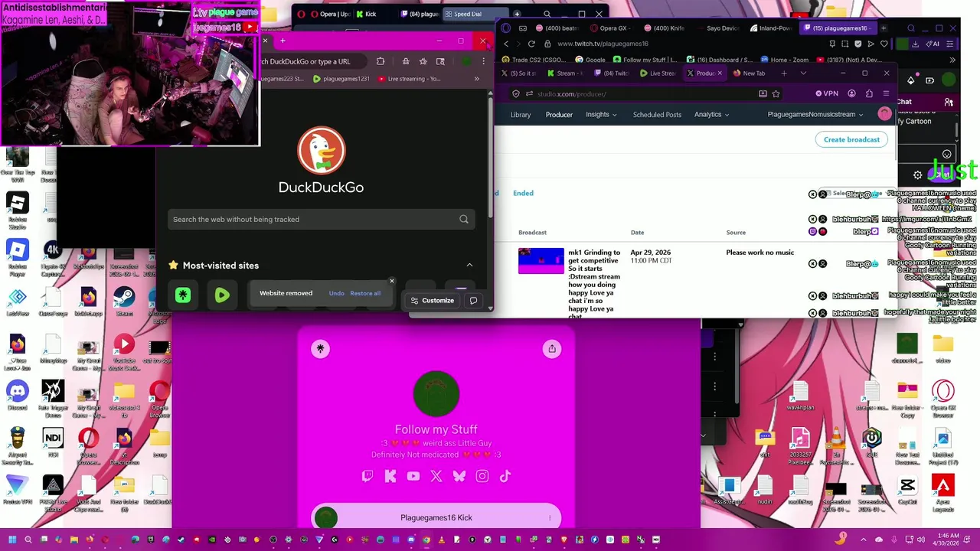Viewport: 980px width, 551px height.
Task: Click the heart bookmark icon in Opera GX address bar
Action: 884,44
